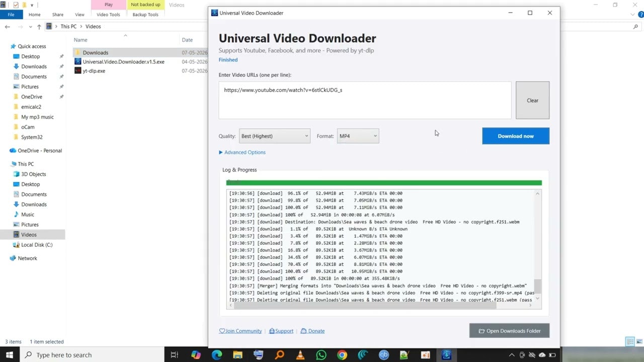This screenshot has height=362, width=644.
Task: Open oCam folder in navigation pane
Action: click(x=28, y=127)
